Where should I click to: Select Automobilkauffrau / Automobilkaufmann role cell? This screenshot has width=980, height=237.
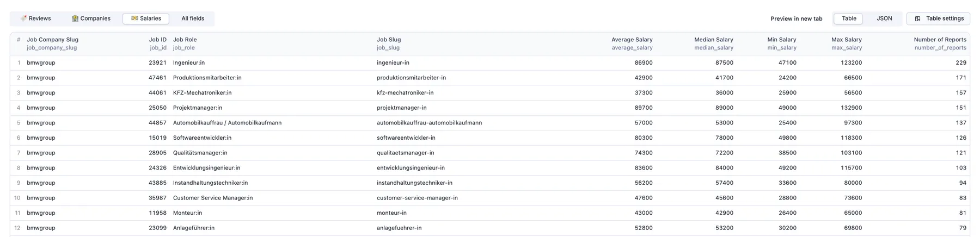tap(227, 123)
